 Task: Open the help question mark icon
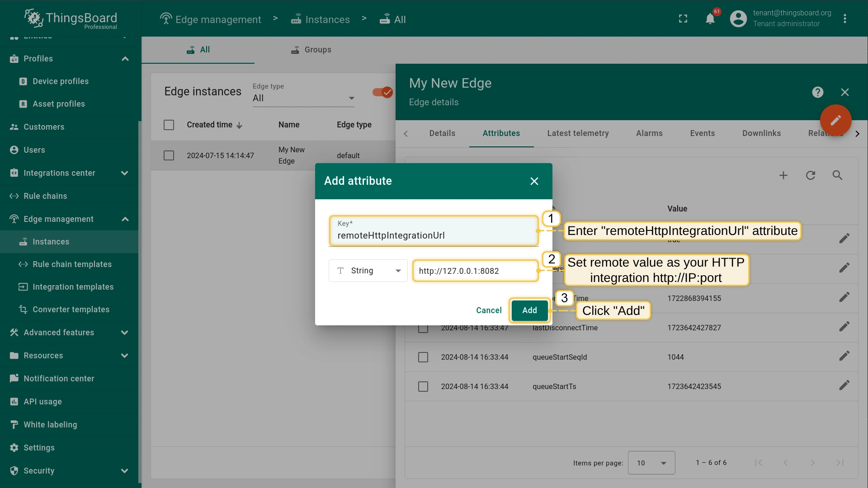point(817,92)
